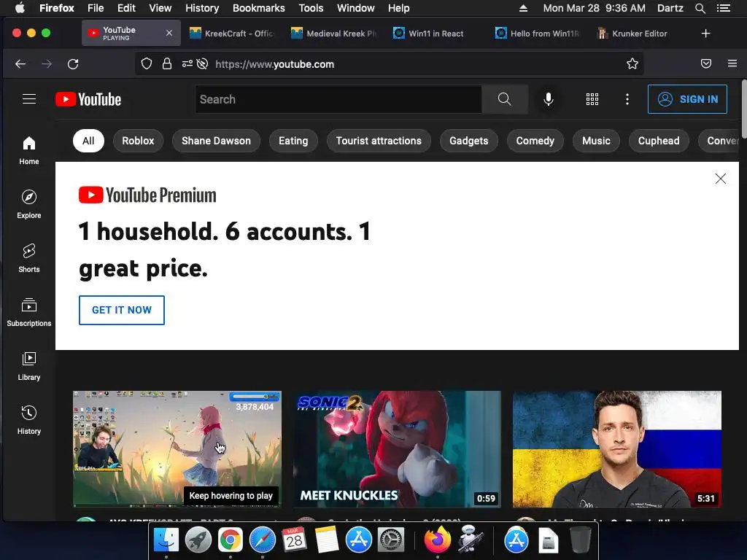
Task: Switch to the KreekCraft tab
Action: 233,34
